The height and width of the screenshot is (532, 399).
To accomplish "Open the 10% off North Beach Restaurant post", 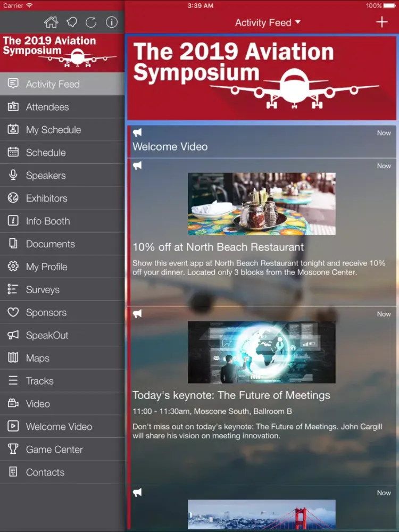I will [x=218, y=247].
